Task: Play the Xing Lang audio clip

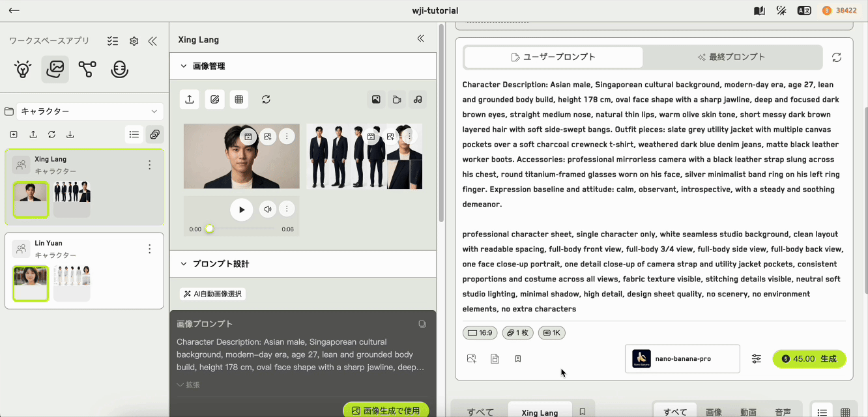Action: pyautogui.click(x=242, y=210)
